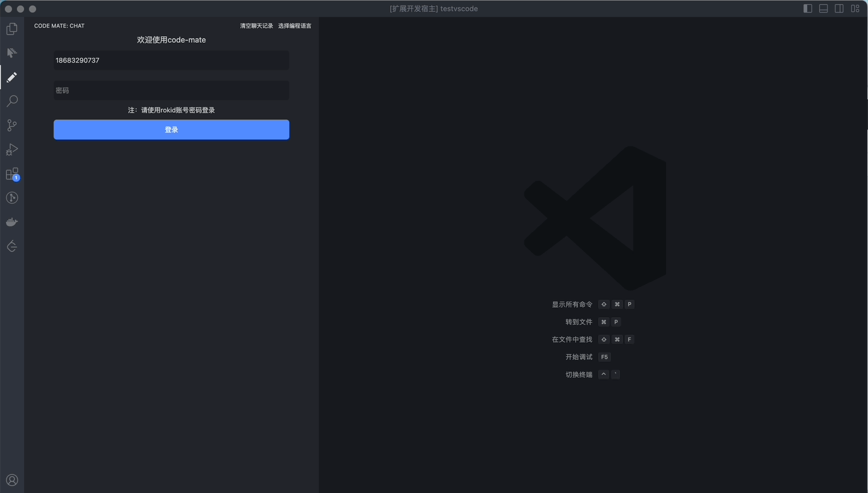Click the 切换终端 shortcut hint
The image size is (868, 493).
pos(579,374)
